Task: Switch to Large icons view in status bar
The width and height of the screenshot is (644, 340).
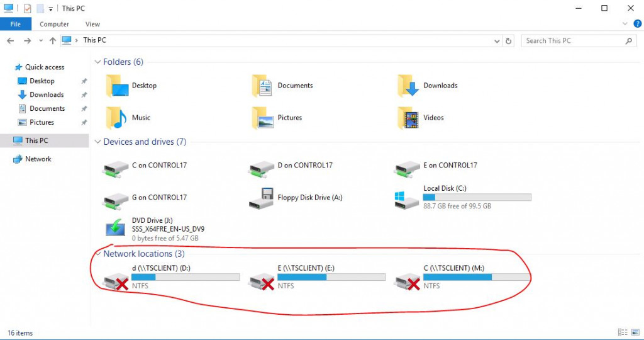Action: (636, 332)
